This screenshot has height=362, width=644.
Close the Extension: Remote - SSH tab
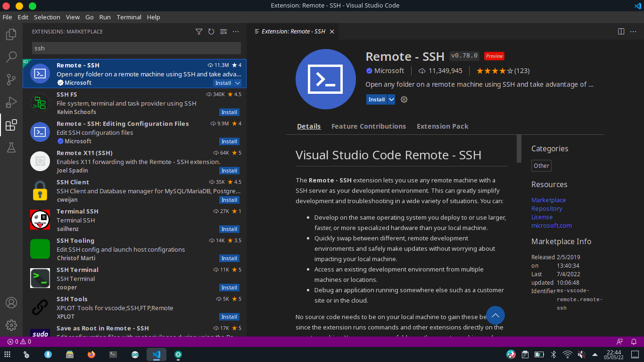point(332,32)
